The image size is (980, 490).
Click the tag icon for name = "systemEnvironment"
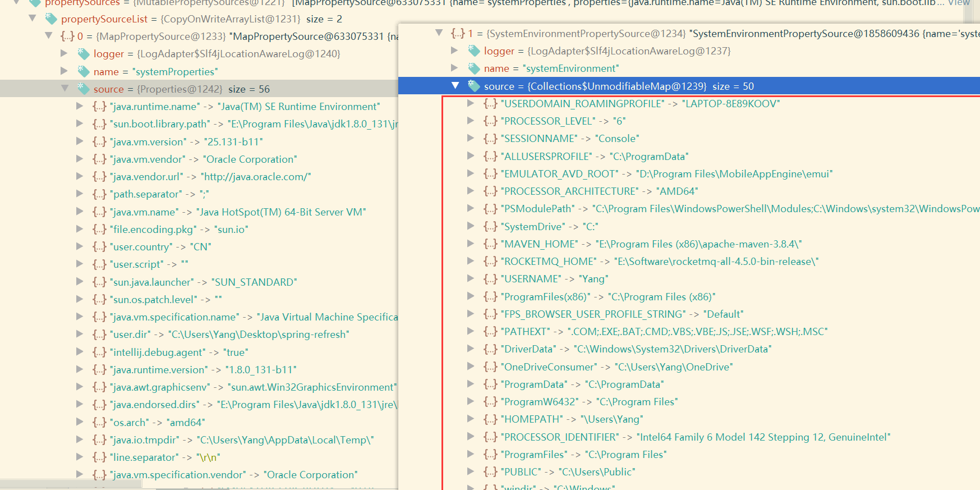[474, 68]
